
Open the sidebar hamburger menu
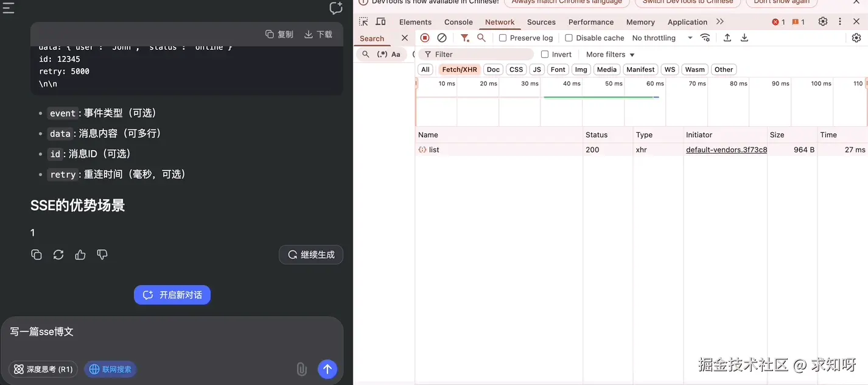8,7
